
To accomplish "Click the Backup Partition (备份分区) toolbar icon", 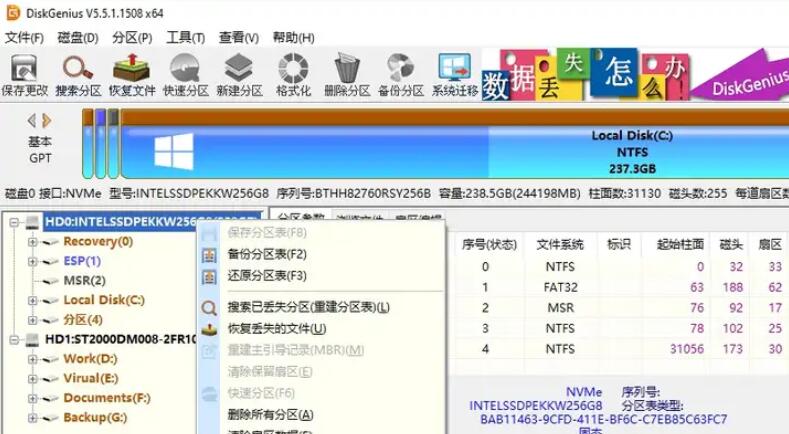I will tap(401, 76).
